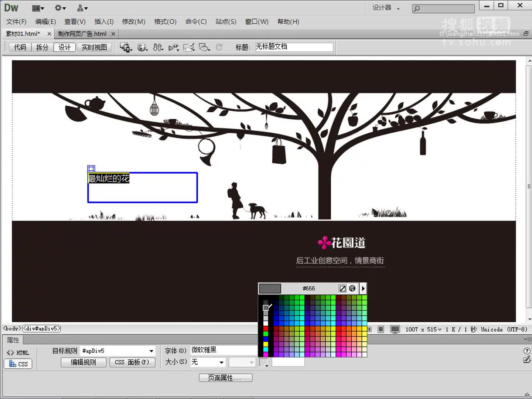Viewport: 532px width, 399px height.
Task: Open the Properties panel help icon
Action: [527, 351]
